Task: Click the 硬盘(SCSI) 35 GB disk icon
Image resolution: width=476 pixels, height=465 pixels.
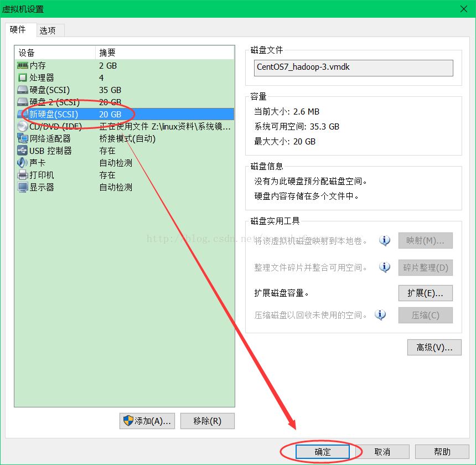Action: pyautogui.click(x=23, y=90)
